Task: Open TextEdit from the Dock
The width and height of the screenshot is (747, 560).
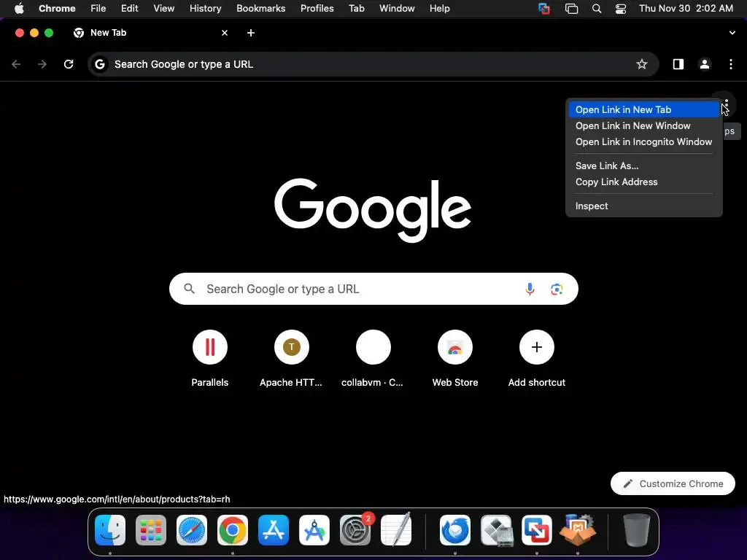Action: (x=396, y=530)
